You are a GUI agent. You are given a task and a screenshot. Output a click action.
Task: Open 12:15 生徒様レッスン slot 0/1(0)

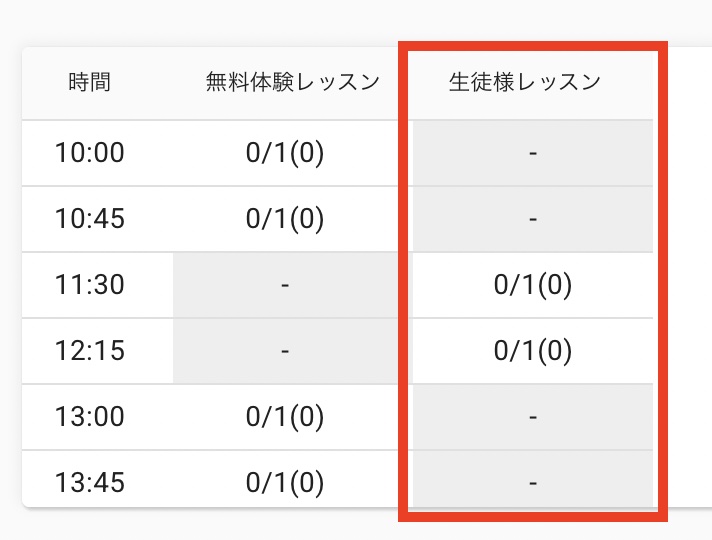(x=533, y=351)
